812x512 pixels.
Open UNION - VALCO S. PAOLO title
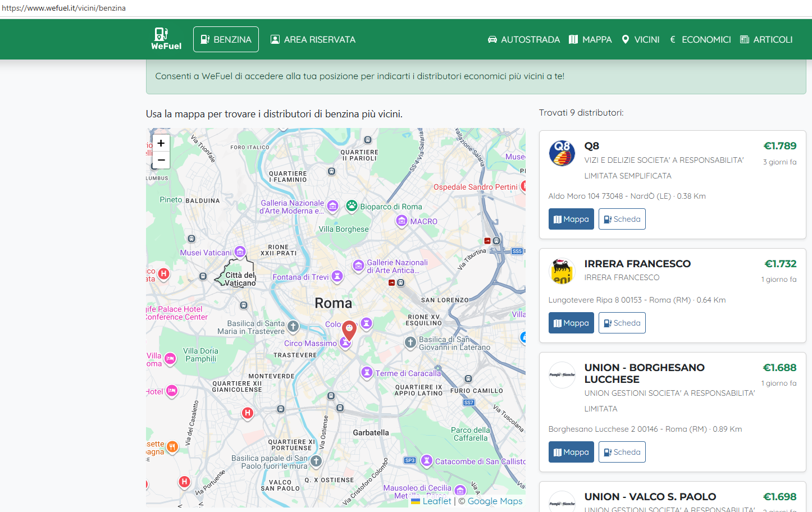[x=650, y=497]
